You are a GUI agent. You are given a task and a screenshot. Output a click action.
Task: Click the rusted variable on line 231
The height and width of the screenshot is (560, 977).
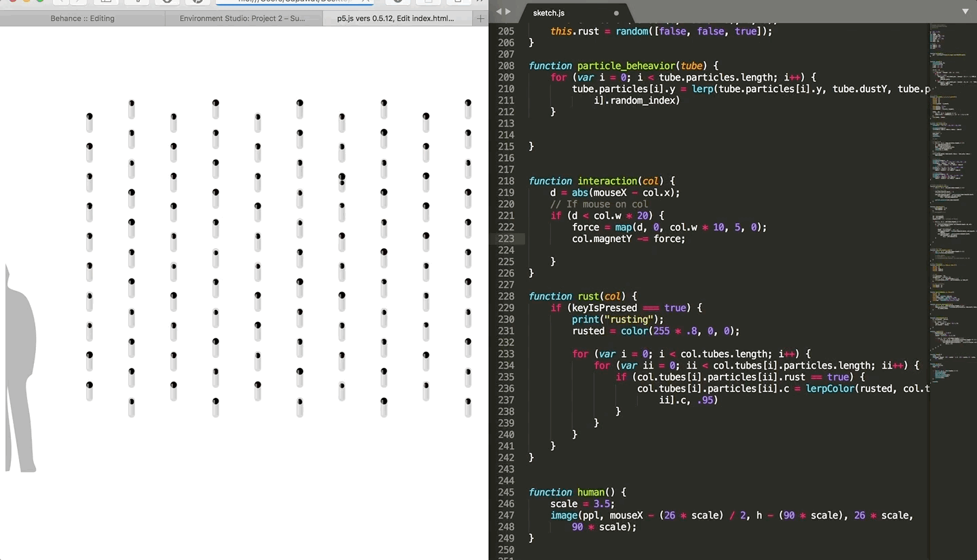[588, 331]
